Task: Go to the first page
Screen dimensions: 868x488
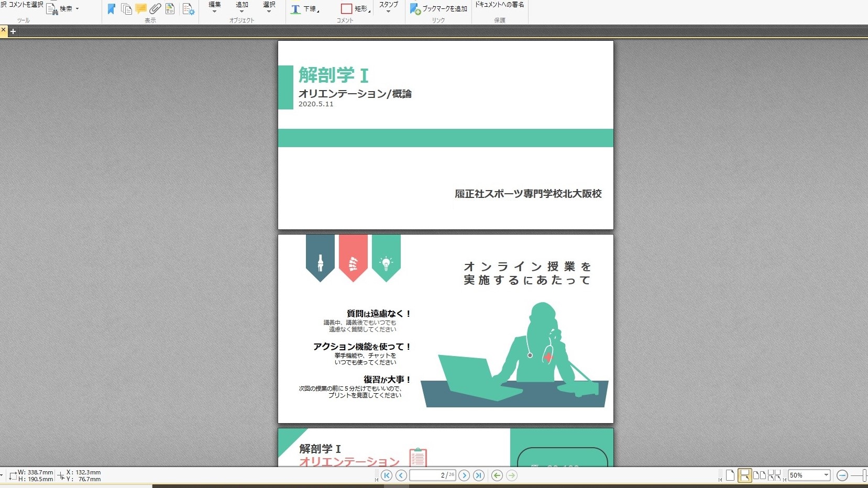Action: point(387,475)
